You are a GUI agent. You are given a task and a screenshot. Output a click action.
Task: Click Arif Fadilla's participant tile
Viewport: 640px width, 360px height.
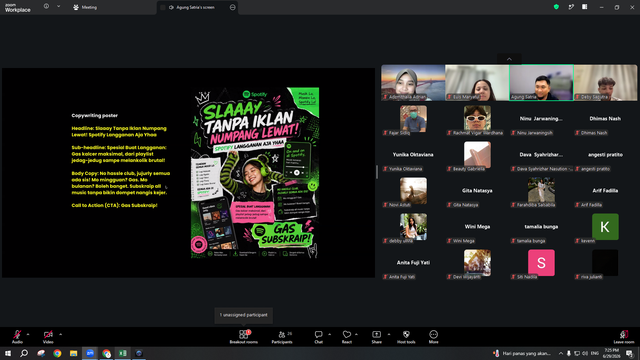click(x=605, y=191)
